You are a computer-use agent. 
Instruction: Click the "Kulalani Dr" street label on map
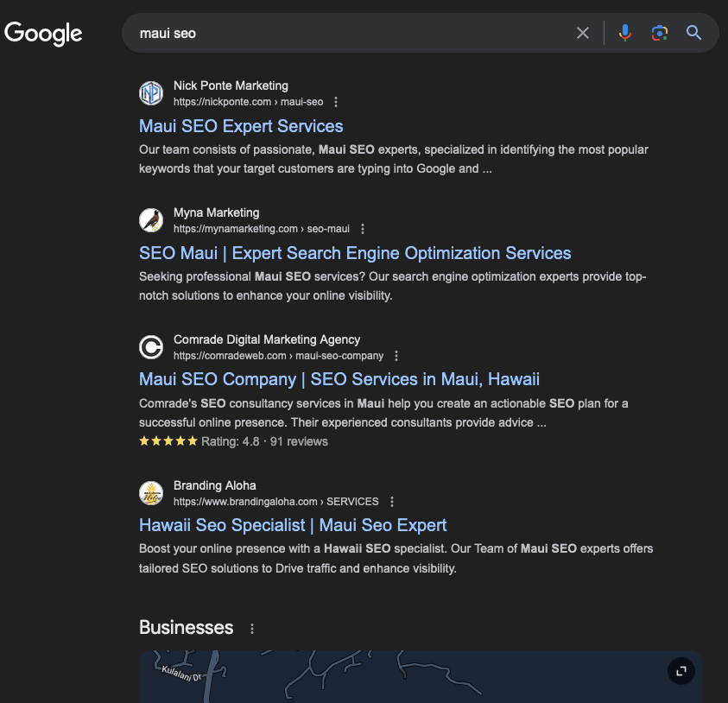(x=181, y=674)
